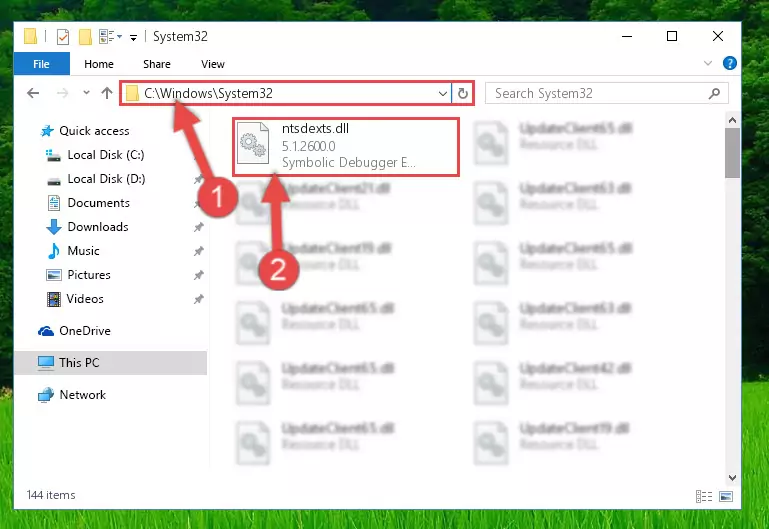Open the Customize Quick Access Toolbar arrow
The width and height of the screenshot is (769, 529).
coord(133,37)
